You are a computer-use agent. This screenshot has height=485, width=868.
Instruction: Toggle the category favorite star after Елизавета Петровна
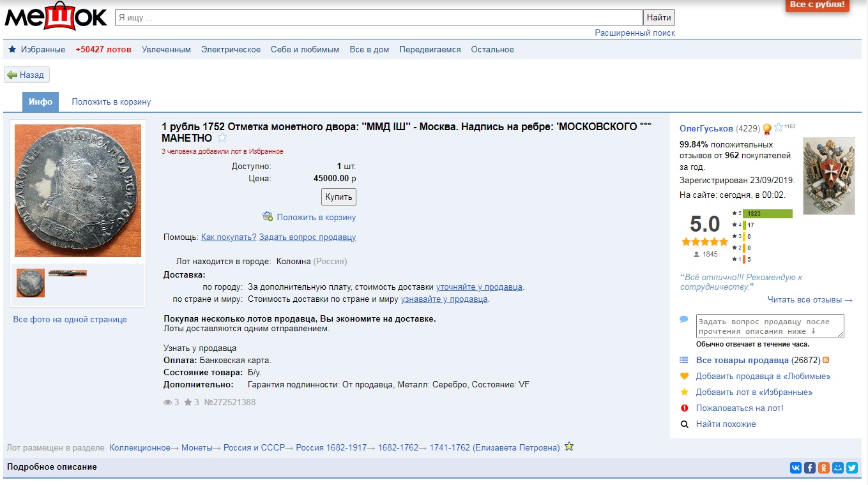pos(569,447)
